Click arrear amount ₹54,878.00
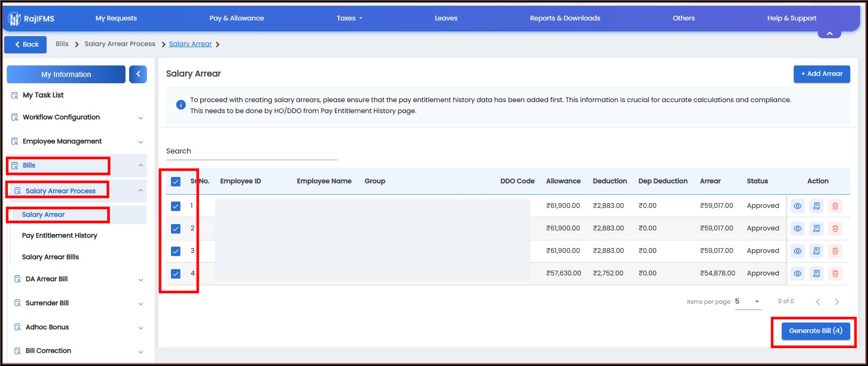The width and height of the screenshot is (868, 366). click(717, 273)
